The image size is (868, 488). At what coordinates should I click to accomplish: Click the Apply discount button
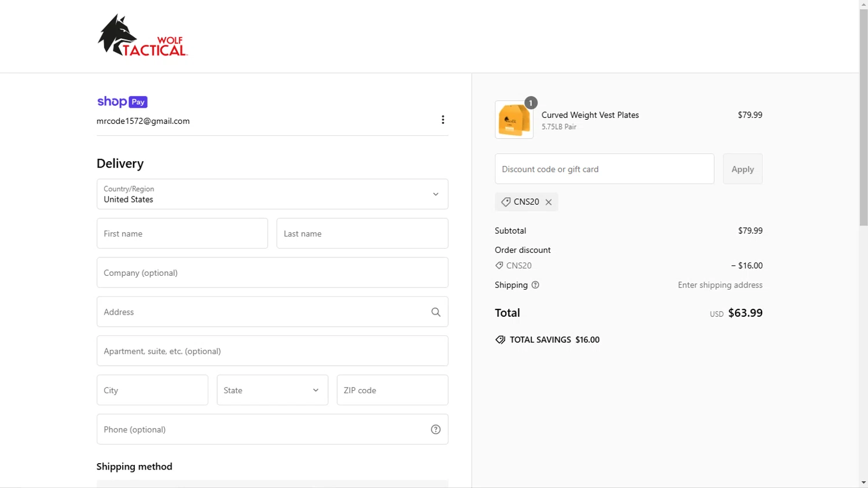pyautogui.click(x=742, y=169)
